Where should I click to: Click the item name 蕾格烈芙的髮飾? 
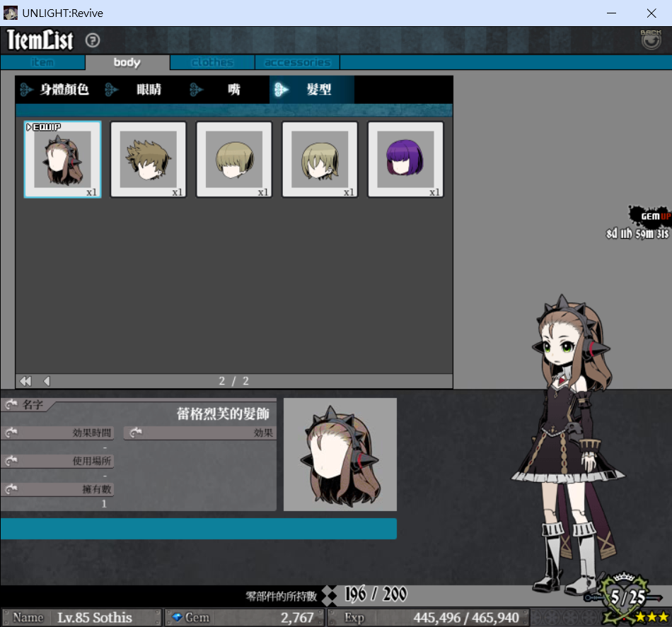pyautogui.click(x=223, y=414)
